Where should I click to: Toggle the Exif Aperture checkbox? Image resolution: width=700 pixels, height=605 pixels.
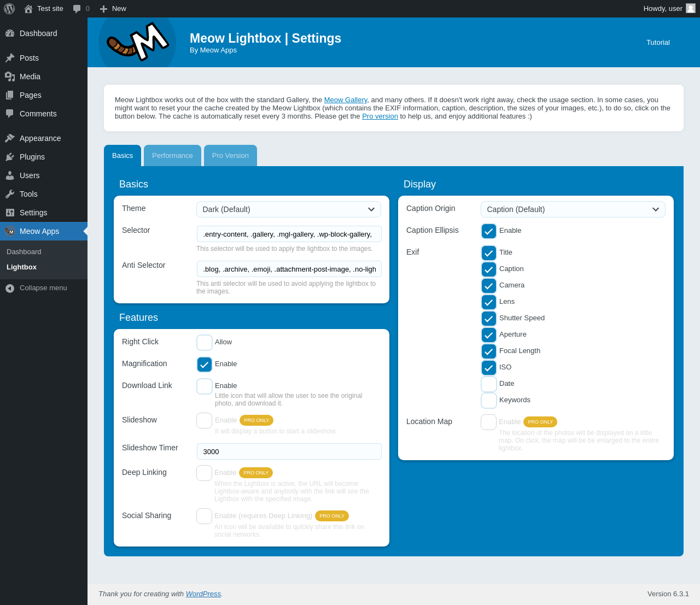[489, 335]
